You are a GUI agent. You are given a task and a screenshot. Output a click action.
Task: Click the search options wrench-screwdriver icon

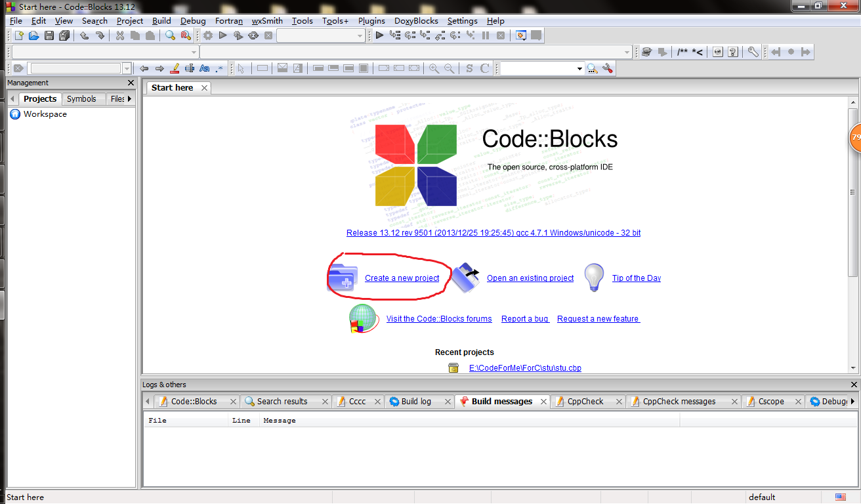[607, 68]
